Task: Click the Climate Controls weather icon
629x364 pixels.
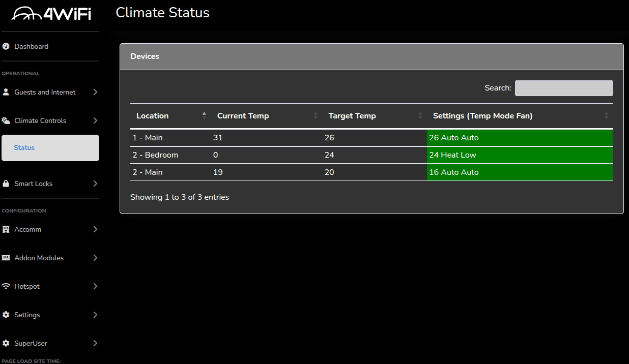Action: pos(6,120)
